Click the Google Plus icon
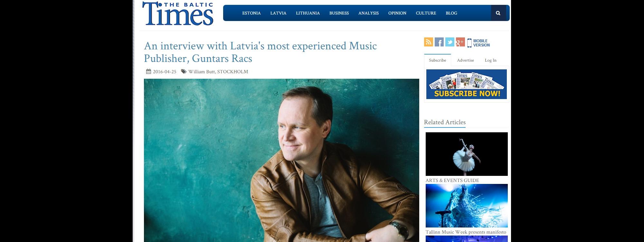Image resolution: width=644 pixels, height=242 pixels. click(460, 42)
